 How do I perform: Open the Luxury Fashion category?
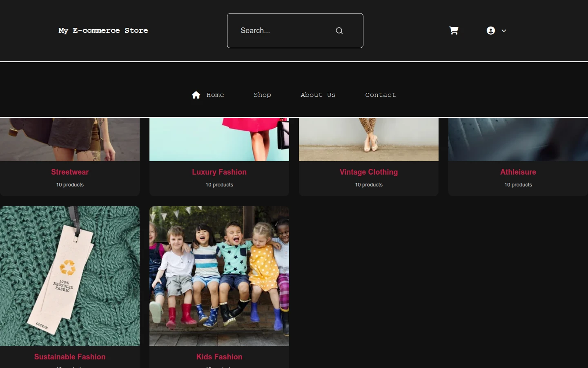(x=219, y=172)
